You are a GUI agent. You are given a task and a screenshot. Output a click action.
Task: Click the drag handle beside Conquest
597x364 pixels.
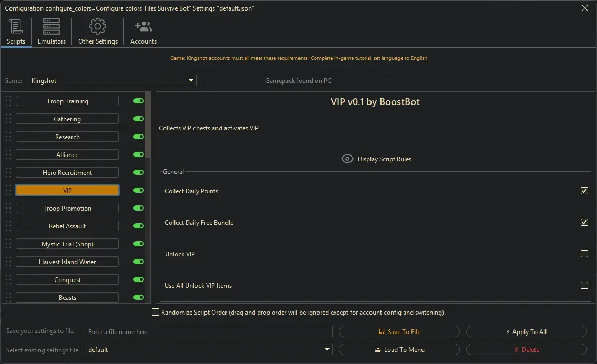[8, 280]
